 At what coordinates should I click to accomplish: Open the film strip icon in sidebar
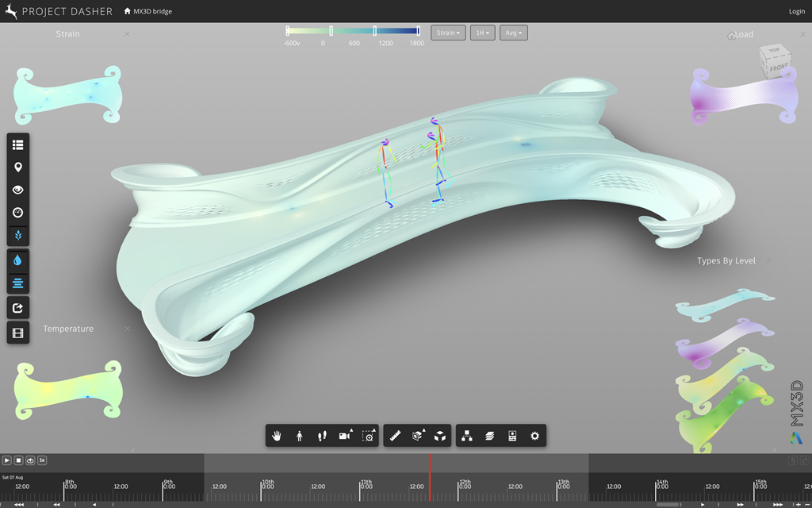(18, 333)
